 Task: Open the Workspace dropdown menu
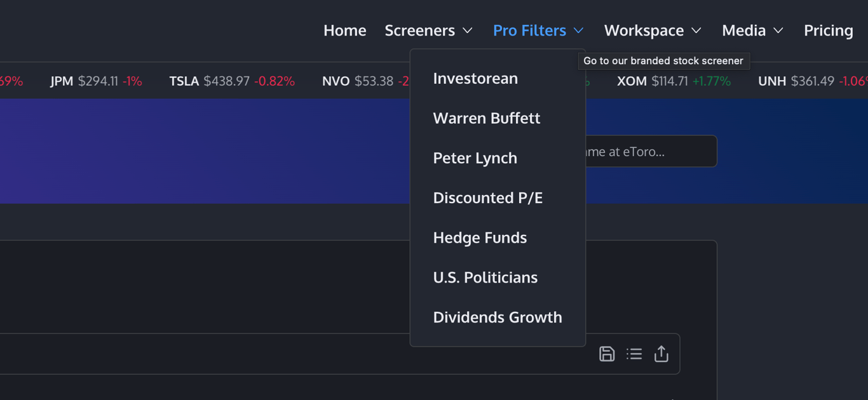(x=652, y=30)
